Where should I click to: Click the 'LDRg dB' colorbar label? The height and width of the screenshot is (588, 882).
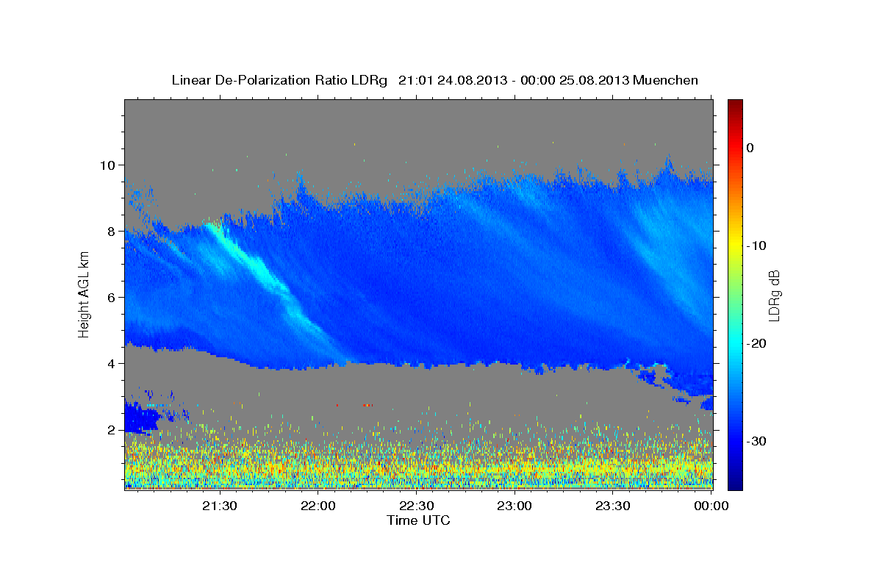pyautogui.click(x=773, y=295)
